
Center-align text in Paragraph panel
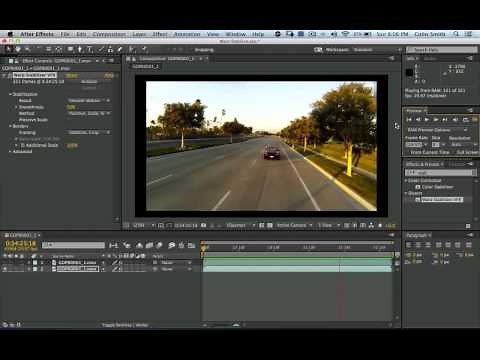(419, 245)
